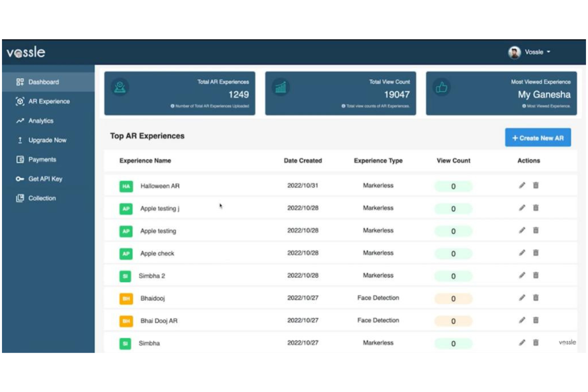Click the thumbs-up Most Viewed icon
This screenshot has height=392, width=588.
point(441,87)
